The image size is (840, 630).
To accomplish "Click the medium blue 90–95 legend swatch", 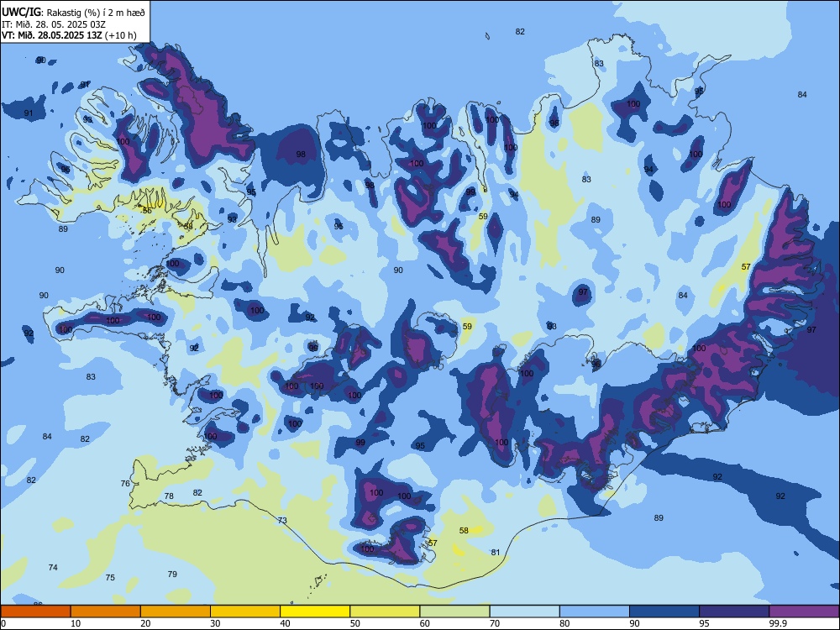I will pos(664,612).
